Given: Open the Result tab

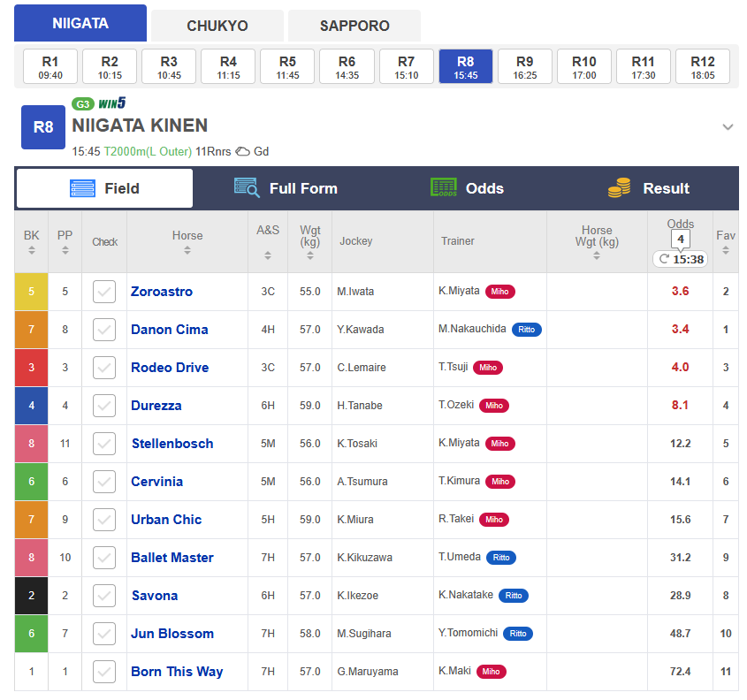Looking at the screenshot, I should (648, 188).
